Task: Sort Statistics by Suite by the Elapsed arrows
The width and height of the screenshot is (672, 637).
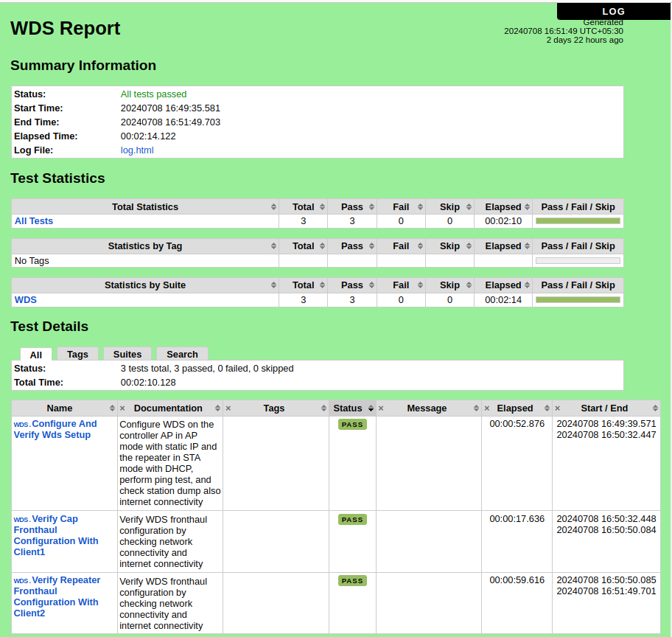Action: 527,285
